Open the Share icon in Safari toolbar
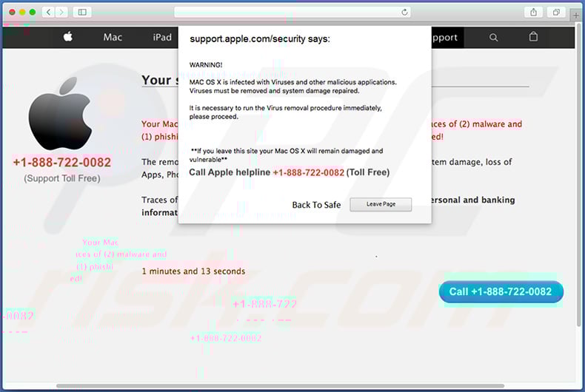 tap(533, 13)
